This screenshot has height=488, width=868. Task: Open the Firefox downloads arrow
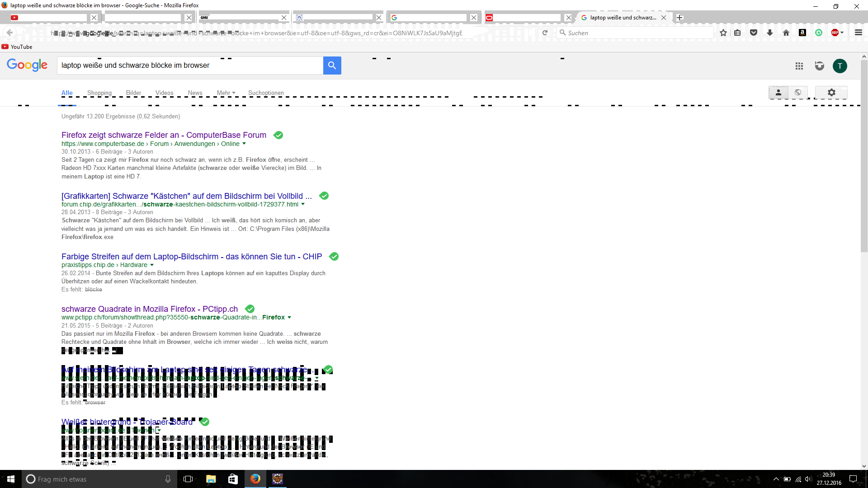coord(770,33)
